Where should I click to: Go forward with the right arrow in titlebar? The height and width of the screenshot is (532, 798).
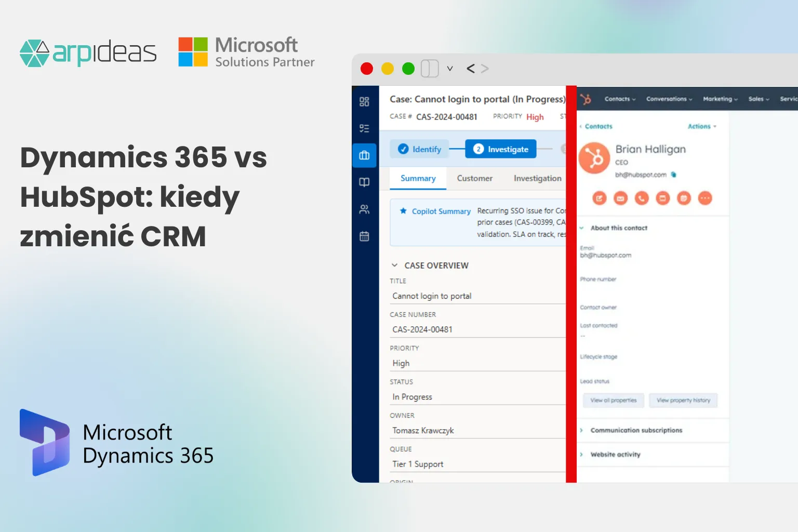pyautogui.click(x=485, y=69)
